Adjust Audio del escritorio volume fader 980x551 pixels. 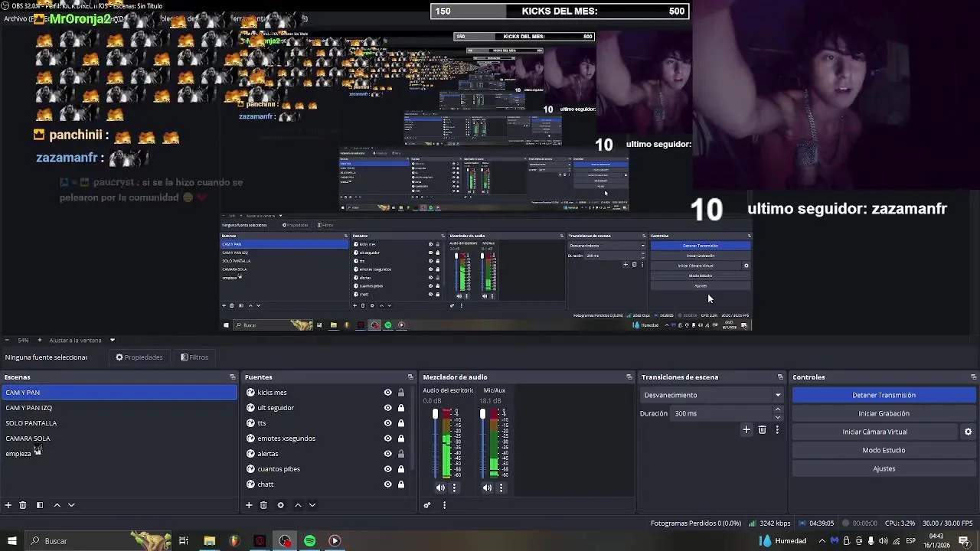pos(435,415)
